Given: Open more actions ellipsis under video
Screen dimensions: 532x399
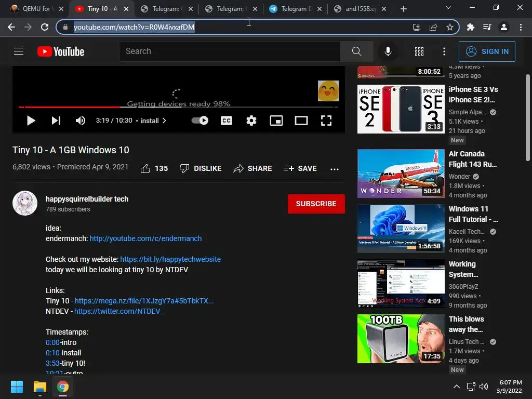Looking at the screenshot, I should click(x=335, y=169).
